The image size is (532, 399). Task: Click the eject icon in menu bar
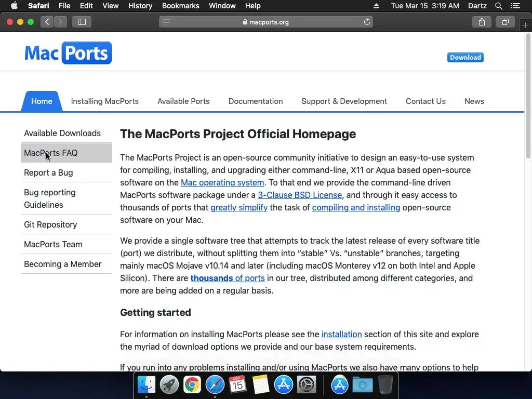(376, 6)
